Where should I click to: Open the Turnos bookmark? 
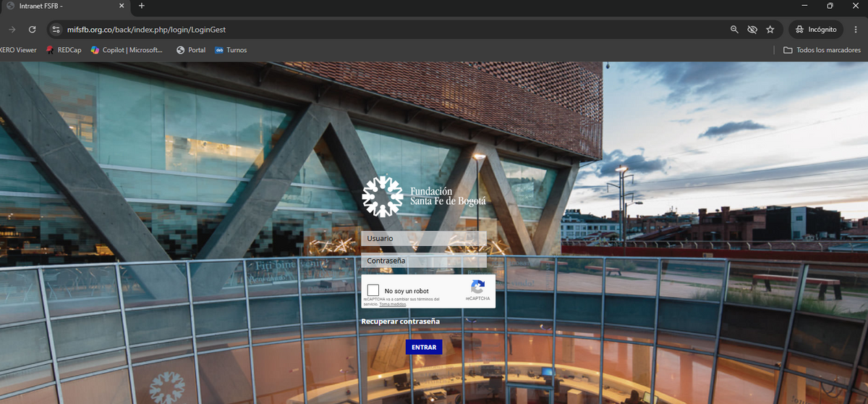(x=231, y=50)
